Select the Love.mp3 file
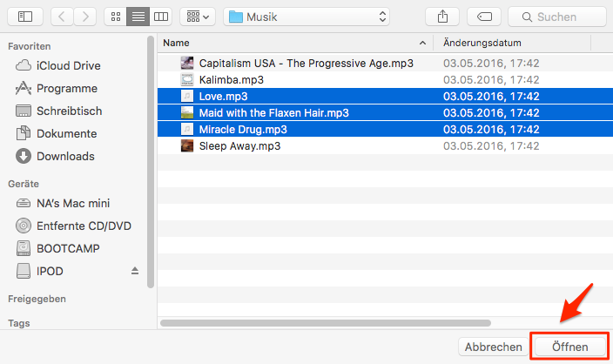The height and width of the screenshot is (364, 613). click(x=385, y=96)
